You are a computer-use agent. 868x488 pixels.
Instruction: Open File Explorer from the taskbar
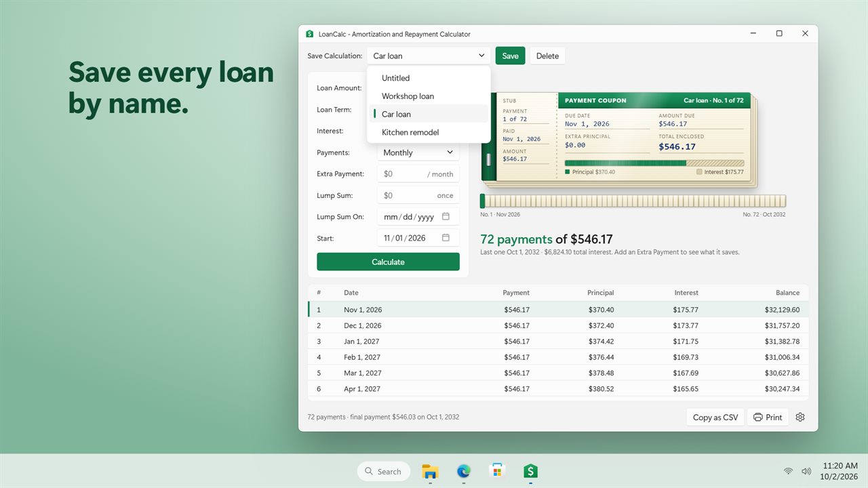coord(430,471)
